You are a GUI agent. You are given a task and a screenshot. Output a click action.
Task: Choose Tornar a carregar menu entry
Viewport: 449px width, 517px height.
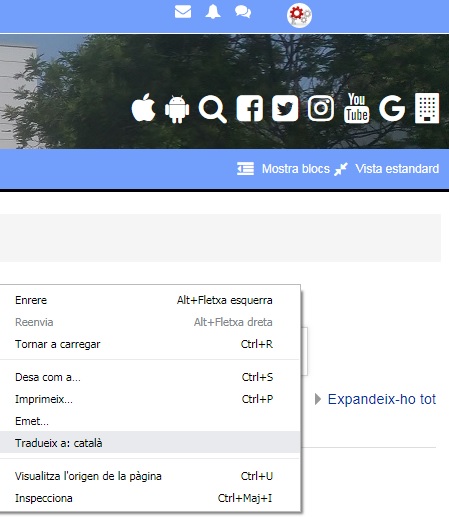click(x=150, y=344)
